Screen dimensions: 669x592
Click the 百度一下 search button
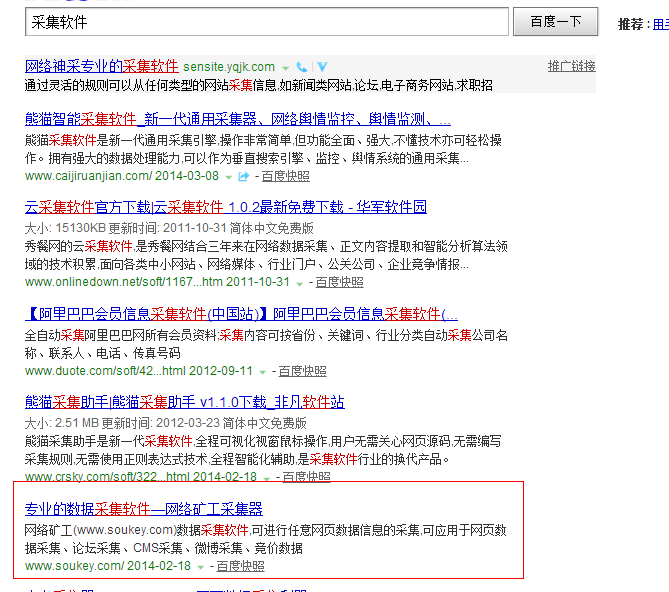pyautogui.click(x=555, y=22)
